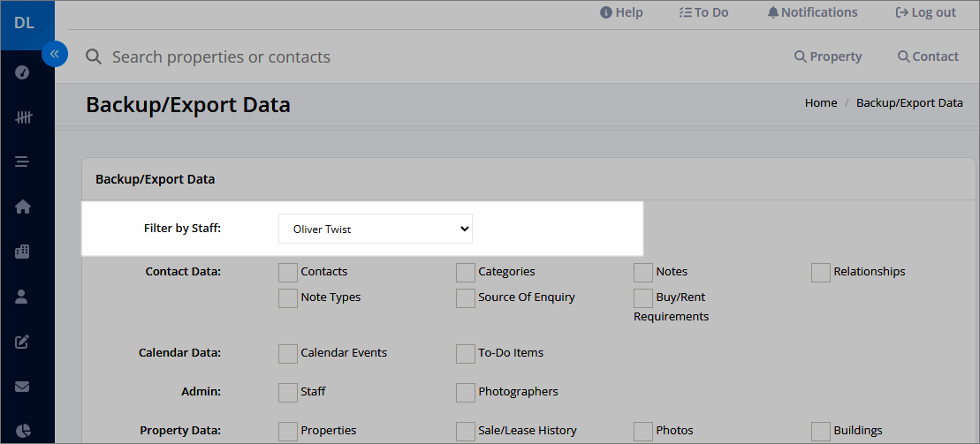Tick the Calendar Events checkbox
The image size is (980, 444).
click(287, 353)
